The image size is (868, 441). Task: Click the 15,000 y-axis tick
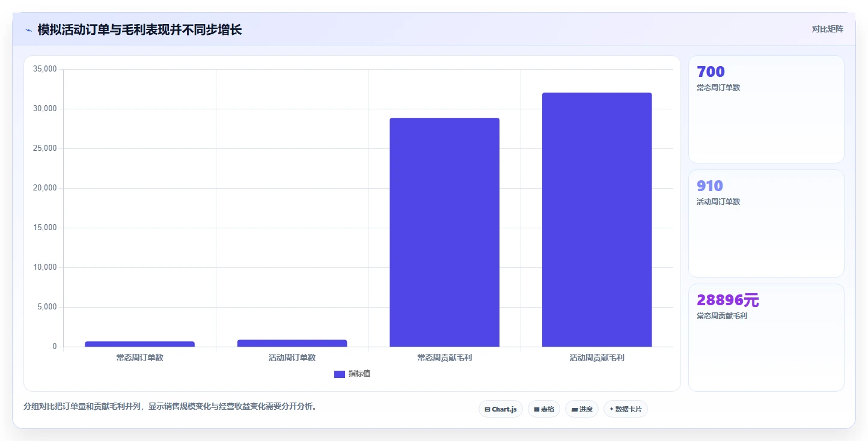[45, 228]
